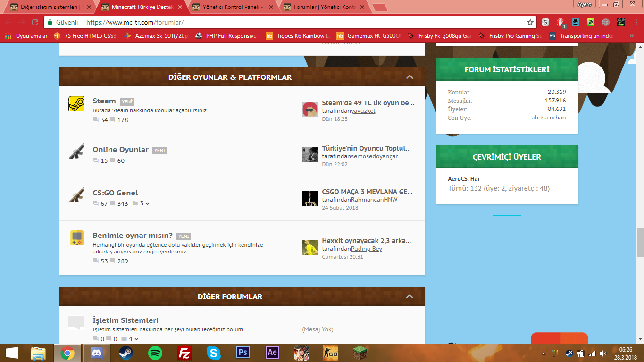Launch Minecraft from the taskbar
Screen dimensions: 644x362
[x=360, y=353]
